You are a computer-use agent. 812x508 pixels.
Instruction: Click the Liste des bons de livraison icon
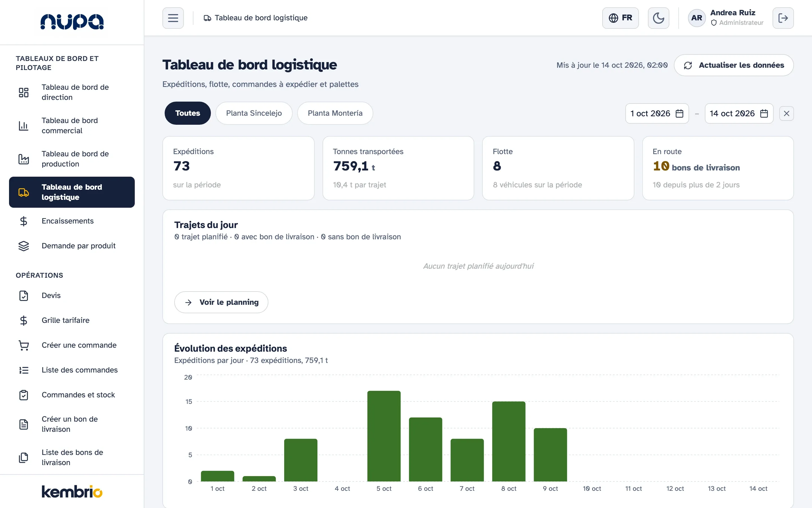[23, 457]
